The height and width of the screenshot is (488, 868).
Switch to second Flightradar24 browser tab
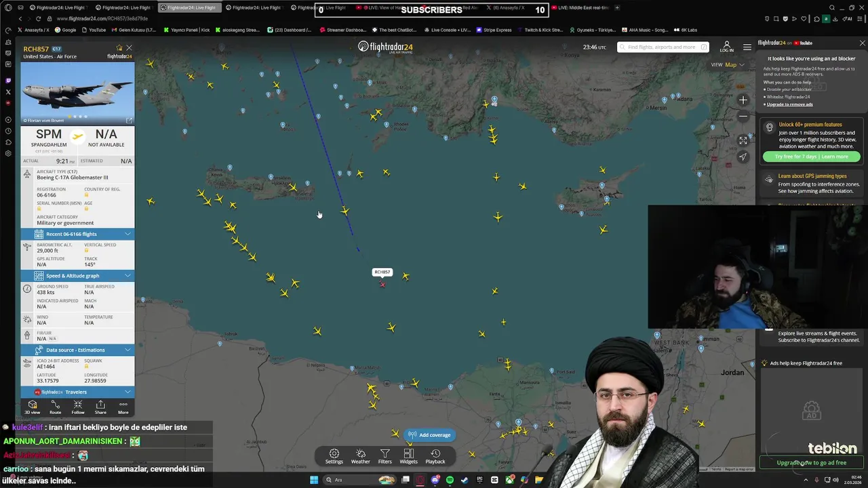[x=125, y=7]
